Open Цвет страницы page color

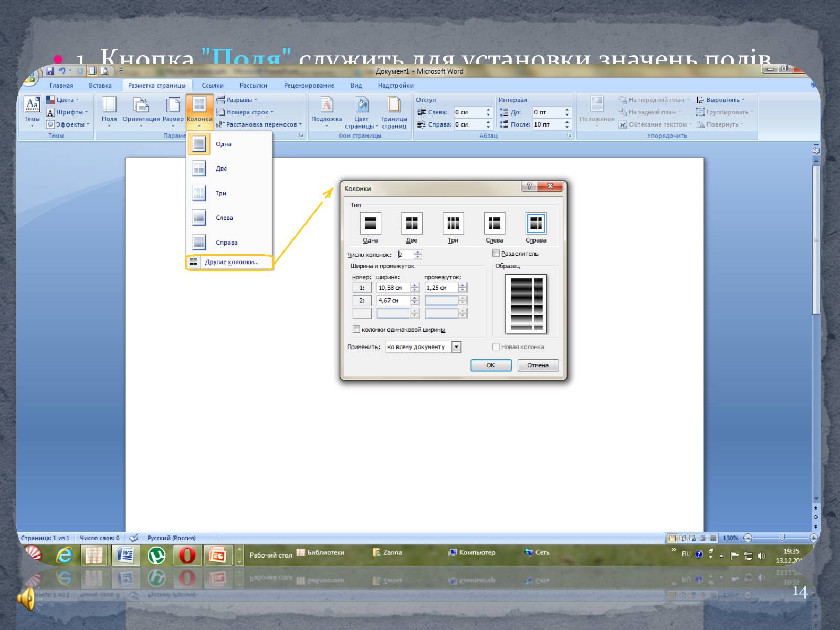[x=362, y=112]
